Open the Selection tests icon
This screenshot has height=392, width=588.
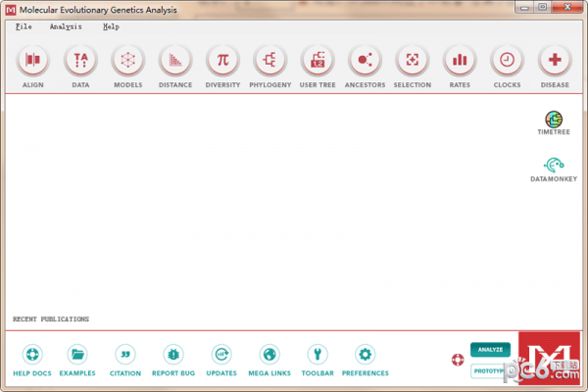tap(413, 60)
